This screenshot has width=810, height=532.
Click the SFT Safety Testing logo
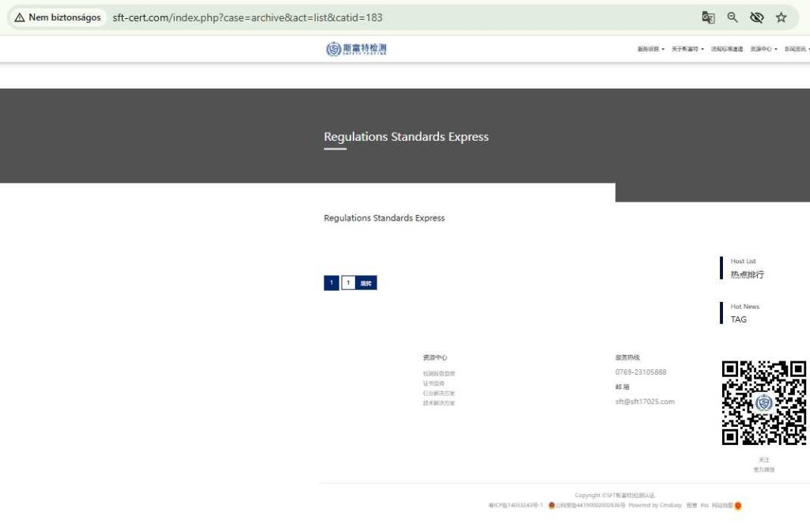(x=356, y=49)
